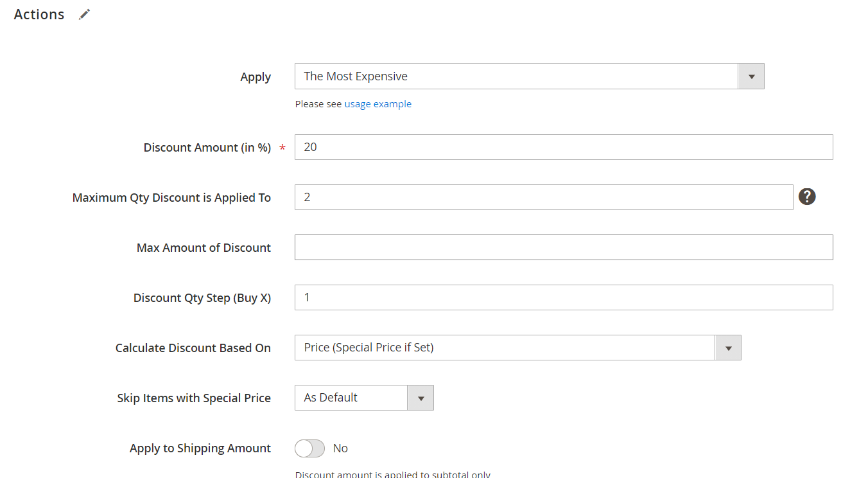The height and width of the screenshot is (478, 868).
Task: Click the empty Max Amount of Discount field
Action: click(x=563, y=247)
